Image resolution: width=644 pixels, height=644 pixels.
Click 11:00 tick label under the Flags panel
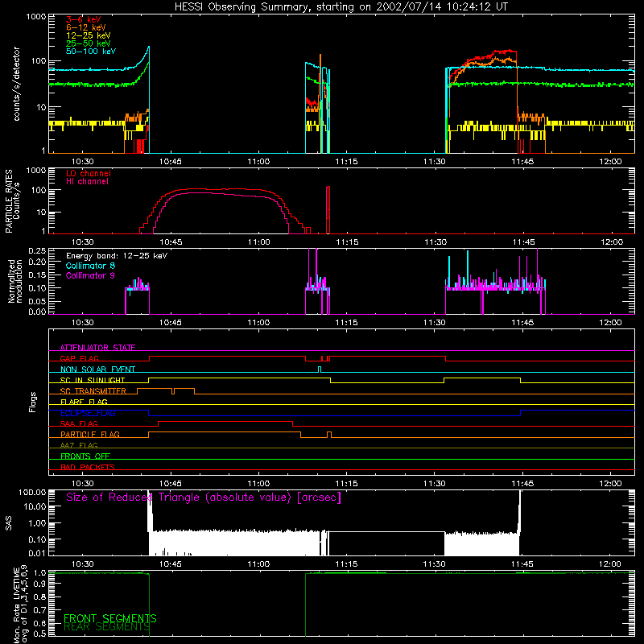[x=258, y=484]
